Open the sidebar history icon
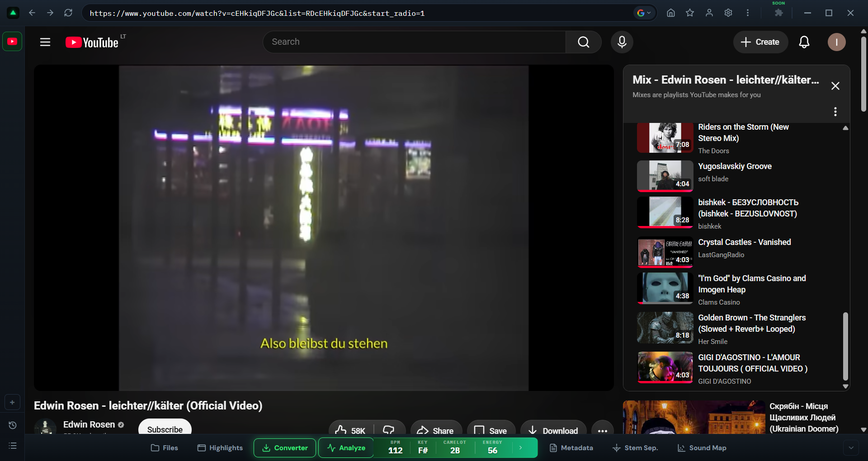The height and width of the screenshot is (461, 868). pyautogui.click(x=13, y=425)
